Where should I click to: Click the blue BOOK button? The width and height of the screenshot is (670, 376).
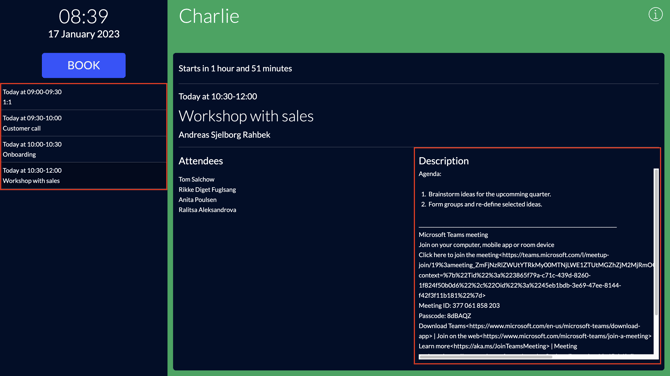(84, 65)
